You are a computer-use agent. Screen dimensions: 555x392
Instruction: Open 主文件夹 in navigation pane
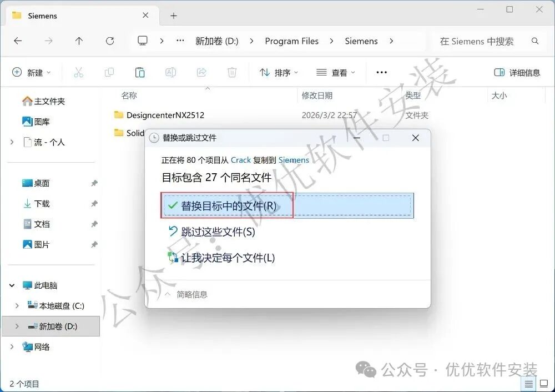pos(43,101)
